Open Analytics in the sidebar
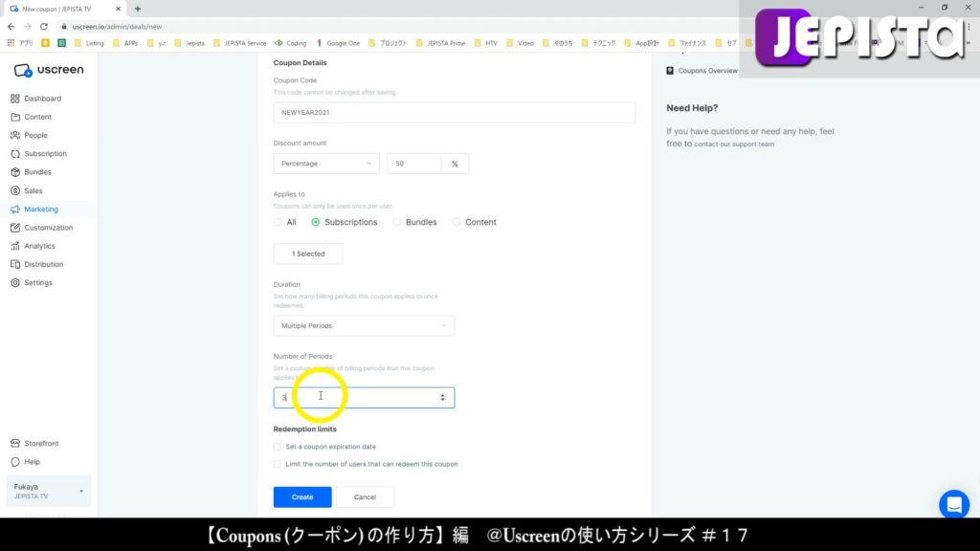The height and width of the screenshot is (551, 980). (x=33, y=246)
